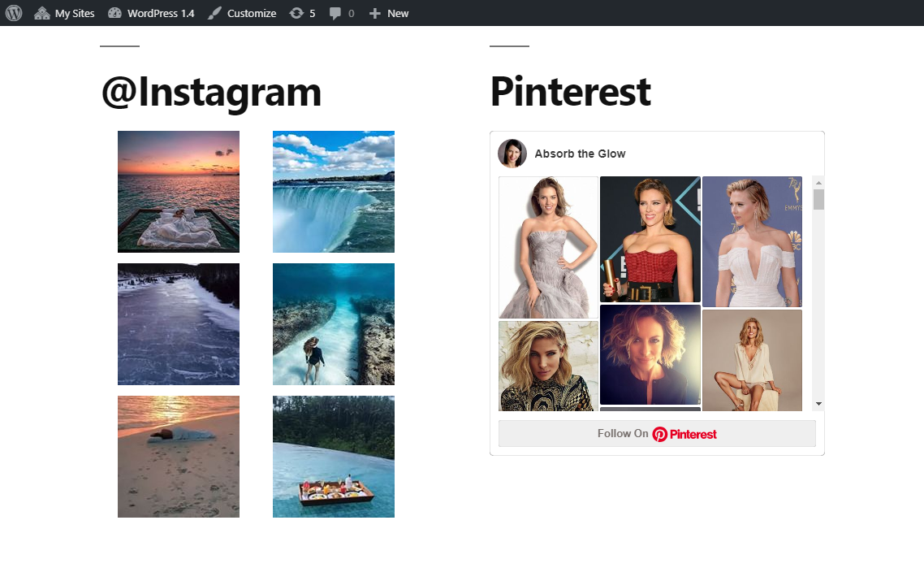The image size is (924, 568).
Task: Open the updates item showing 5
Action: click(x=302, y=13)
